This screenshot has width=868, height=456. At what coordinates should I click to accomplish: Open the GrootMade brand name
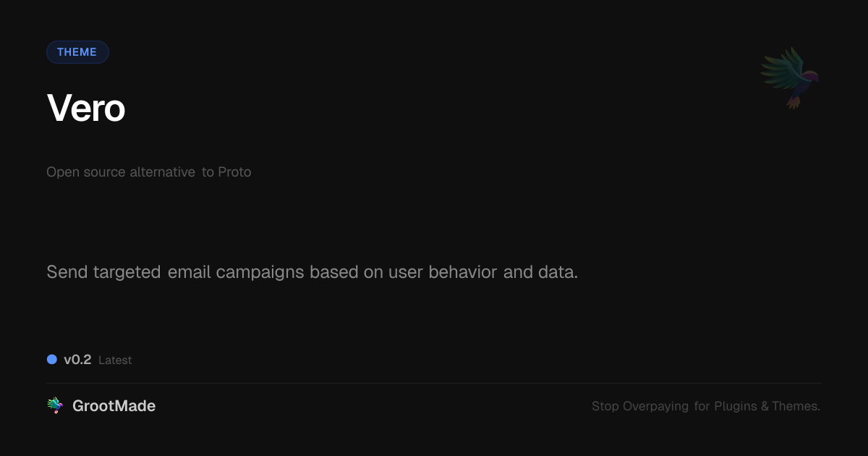[114, 406]
